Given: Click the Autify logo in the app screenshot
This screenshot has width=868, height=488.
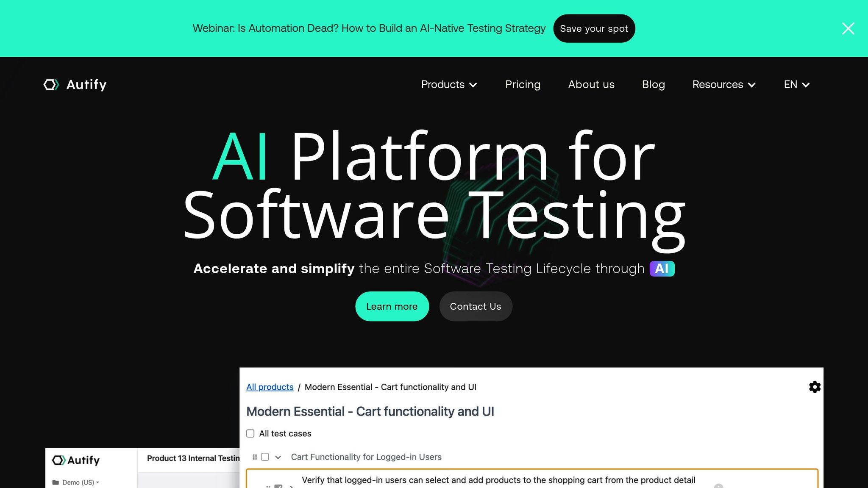Looking at the screenshot, I should click(x=76, y=460).
